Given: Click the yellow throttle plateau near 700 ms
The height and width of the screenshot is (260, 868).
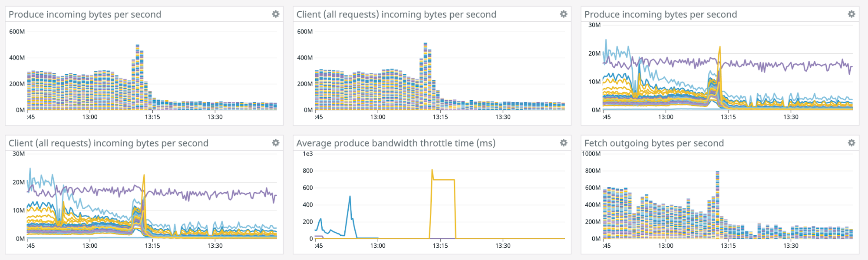Looking at the screenshot, I should click(444, 180).
